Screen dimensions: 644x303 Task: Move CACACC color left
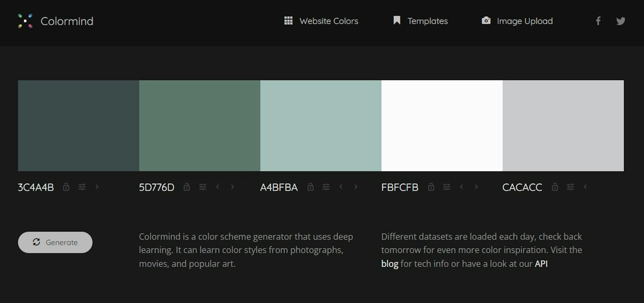click(x=585, y=187)
